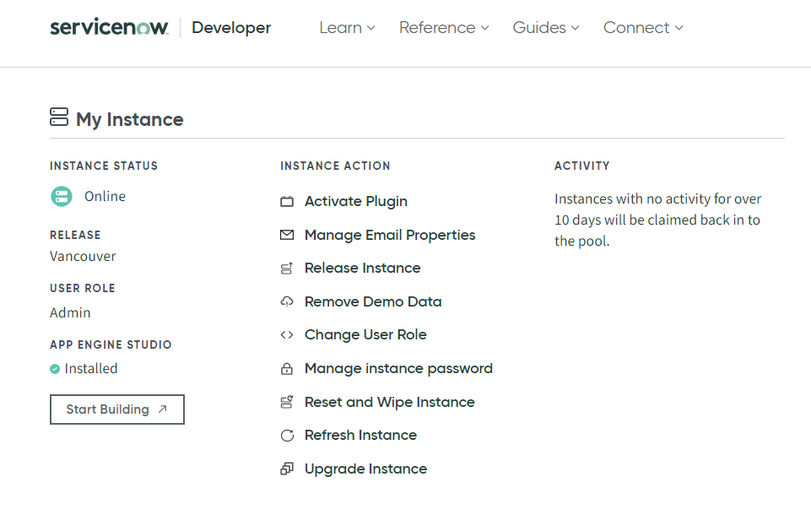
Task: Click the Manage Email Properties envelope icon
Action: tap(287, 235)
